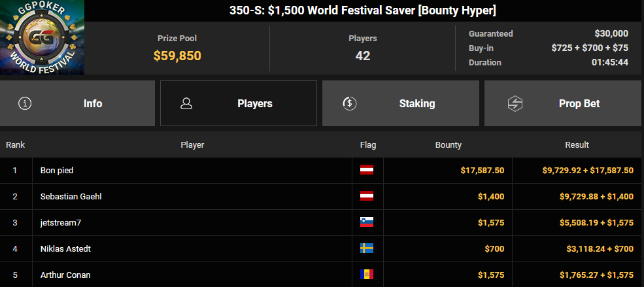
Task: Click the Rank column header
Action: click(16, 145)
